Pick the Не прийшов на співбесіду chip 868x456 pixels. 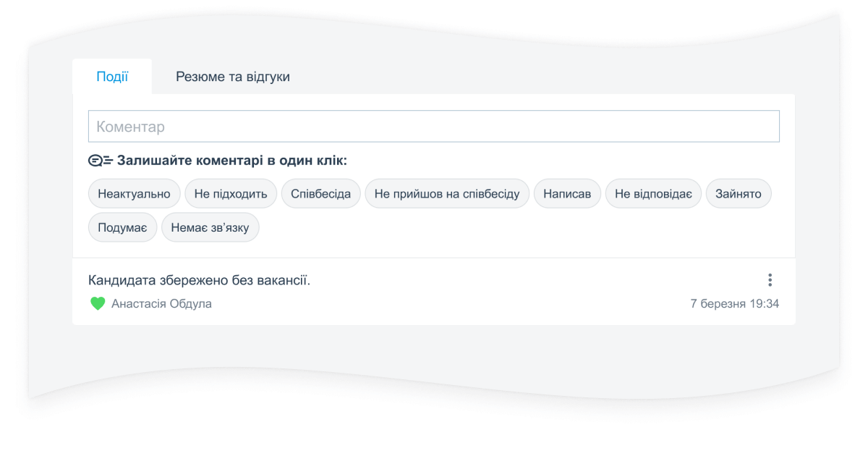446,194
